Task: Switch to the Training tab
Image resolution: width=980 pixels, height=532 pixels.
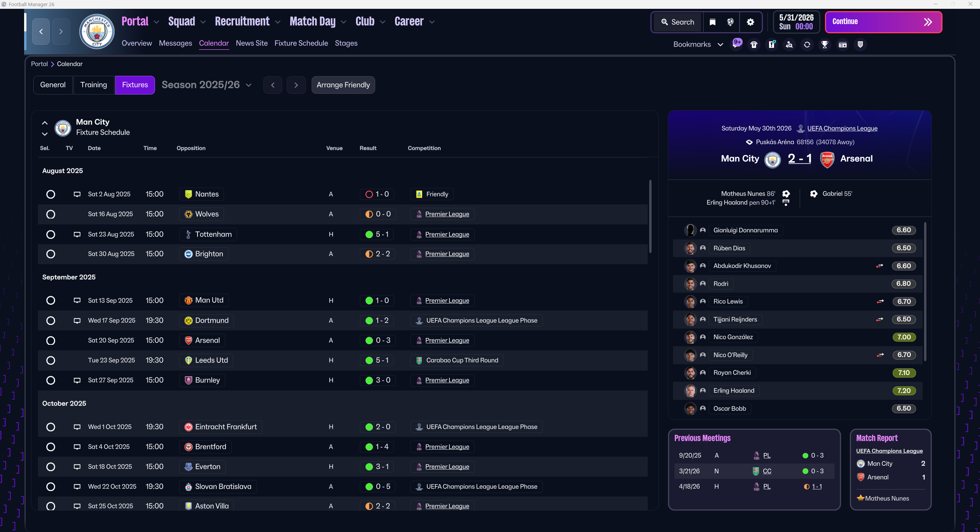Action: [x=93, y=85]
